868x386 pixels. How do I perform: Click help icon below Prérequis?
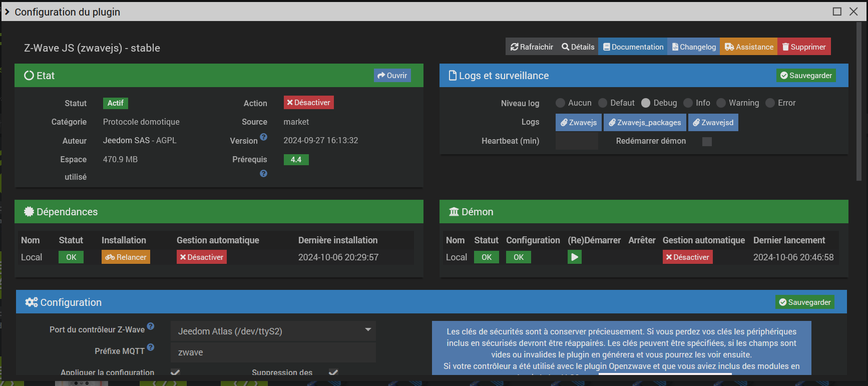[263, 174]
